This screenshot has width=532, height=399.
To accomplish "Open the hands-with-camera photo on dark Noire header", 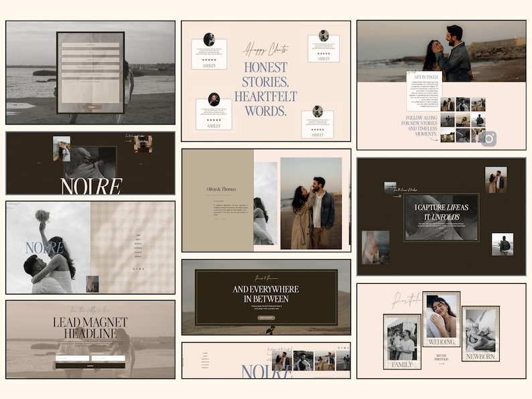I will (143, 145).
